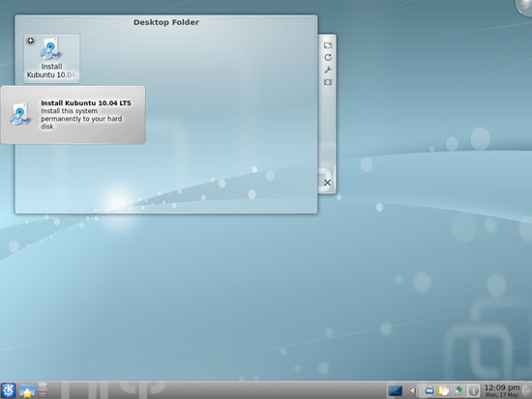Open the Klipper clipboard tray icon
Screen dimensions: 532x399
pos(443,390)
